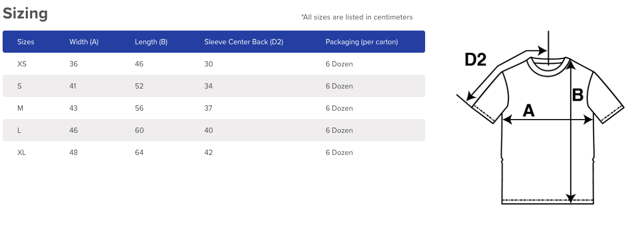This screenshot has width=644, height=234.
Task: Click the D2 label on shirt diagram
Action: 475,60
